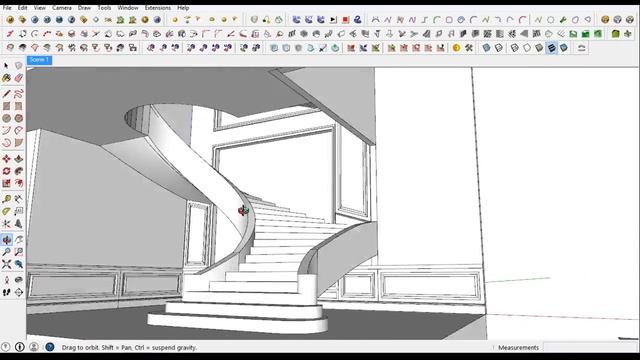Click the info circle status bar icon
The height and width of the screenshot is (360, 640).
19,347
